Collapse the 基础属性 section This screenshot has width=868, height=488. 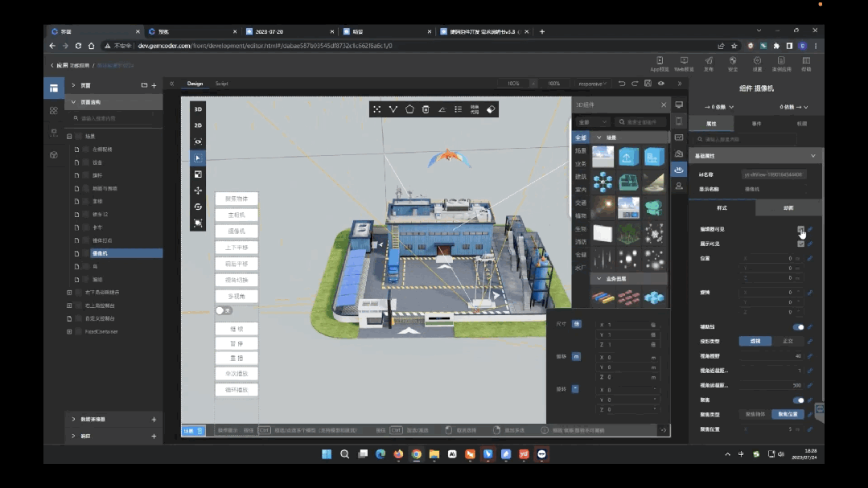[813, 156]
